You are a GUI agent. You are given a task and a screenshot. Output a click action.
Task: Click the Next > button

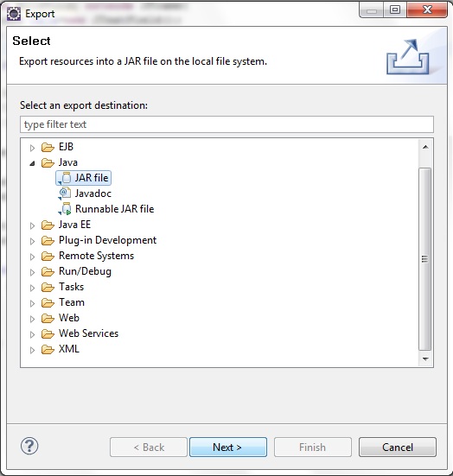tap(228, 447)
